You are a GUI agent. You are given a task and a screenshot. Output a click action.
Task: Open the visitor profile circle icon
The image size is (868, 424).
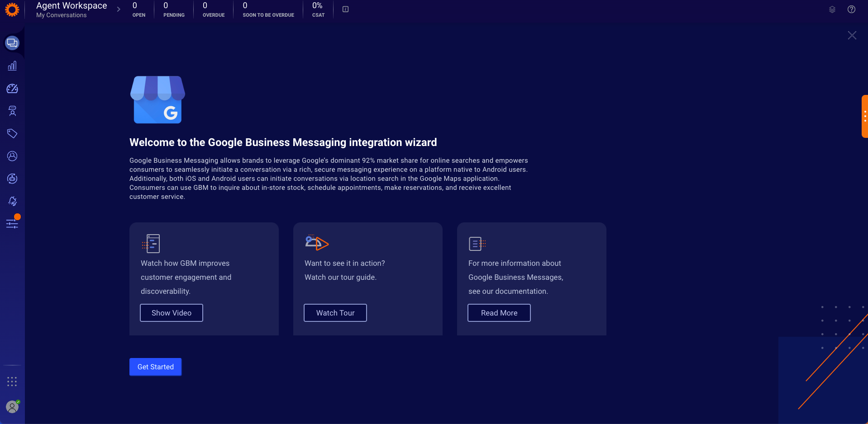12,156
